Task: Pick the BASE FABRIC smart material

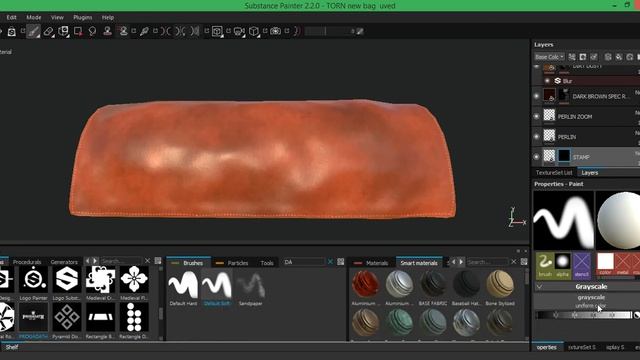Action: pyautogui.click(x=433, y=287)
